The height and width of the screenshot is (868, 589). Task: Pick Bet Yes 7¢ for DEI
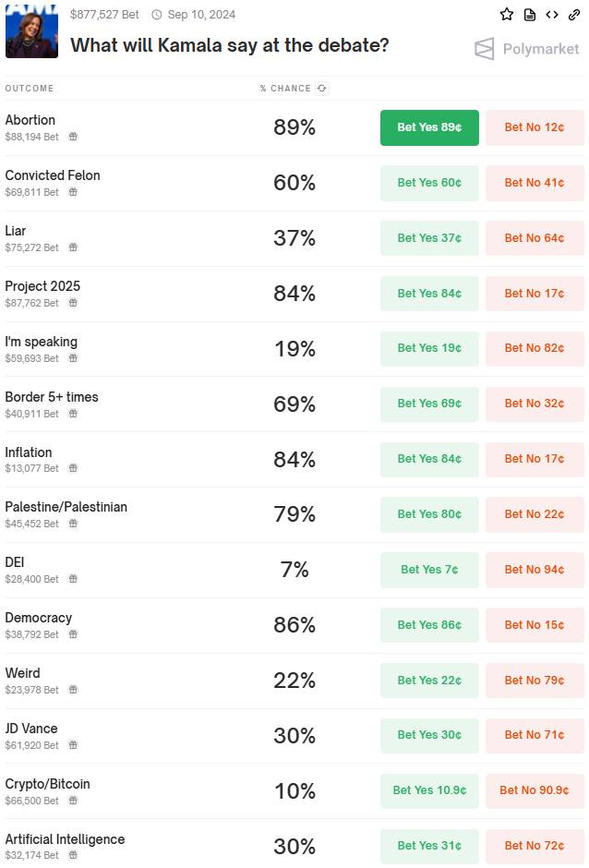point(429,570)
